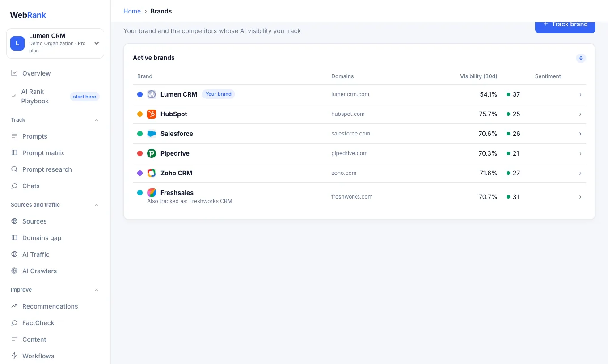Open the Lumen CRM organization switcher
This screenshot has width=608, height=364.
point(55,43)
